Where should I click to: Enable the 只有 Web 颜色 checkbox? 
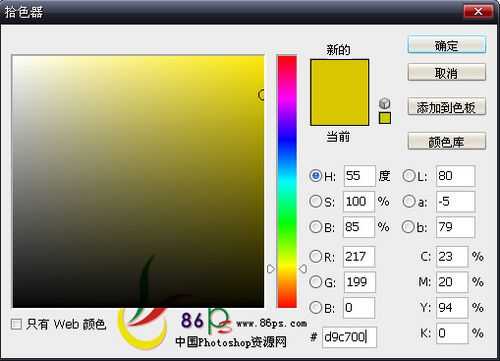[x=16, y=324]
